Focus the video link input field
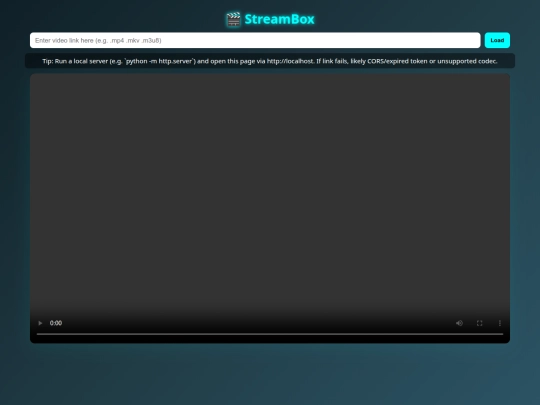The width and height of the screenshot is (540, 405). coord(255,40)
